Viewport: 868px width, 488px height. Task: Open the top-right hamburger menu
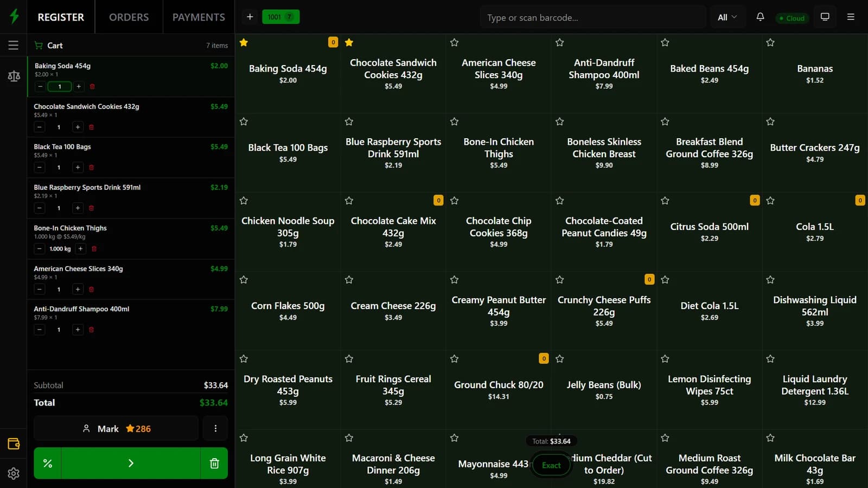851,17
